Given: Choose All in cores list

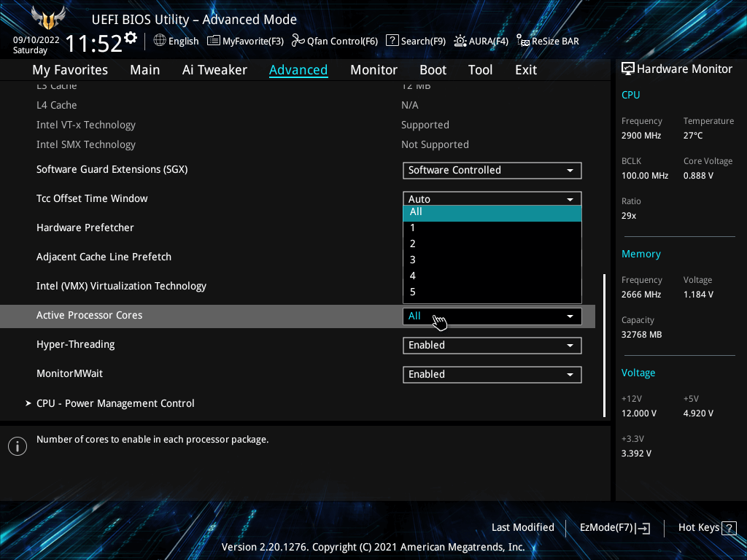Looking at the screenshot, I should tap(492, 212).
